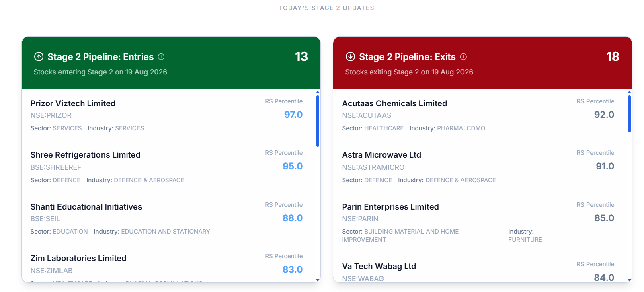Click ticker NSE:PRIZOR
The width and height of the screenshot is (644, 292).
pos(51,115)
